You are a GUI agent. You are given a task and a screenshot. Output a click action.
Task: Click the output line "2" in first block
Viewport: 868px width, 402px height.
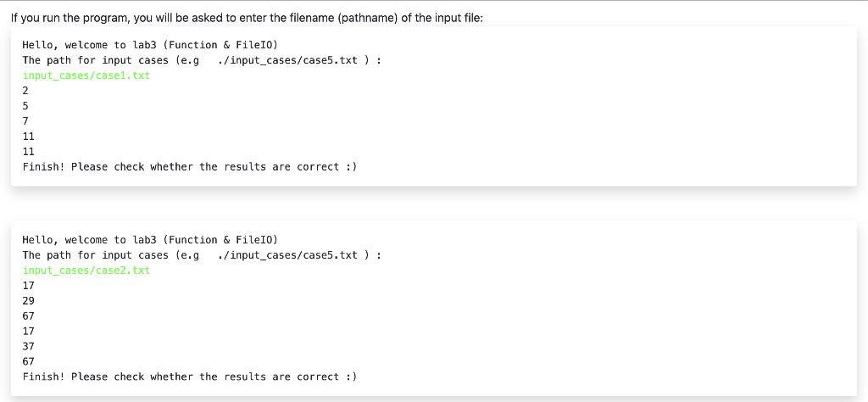[25, 91]
